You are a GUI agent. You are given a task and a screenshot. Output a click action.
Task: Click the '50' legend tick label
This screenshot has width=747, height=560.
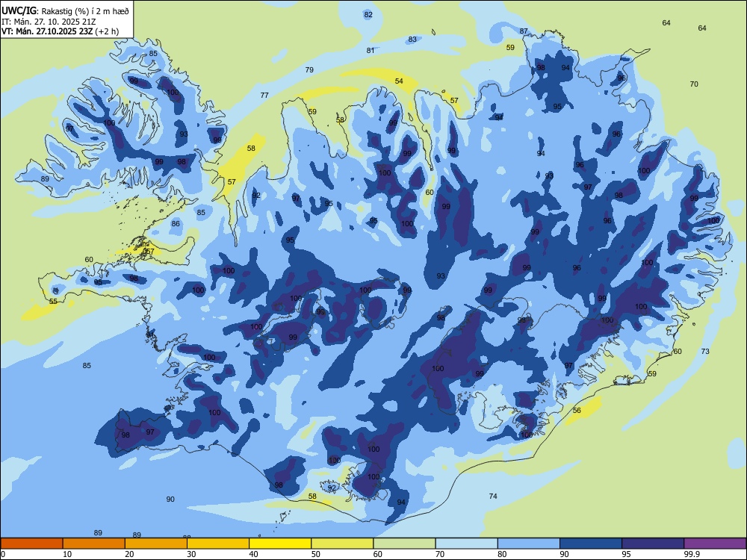click(315, 554)
